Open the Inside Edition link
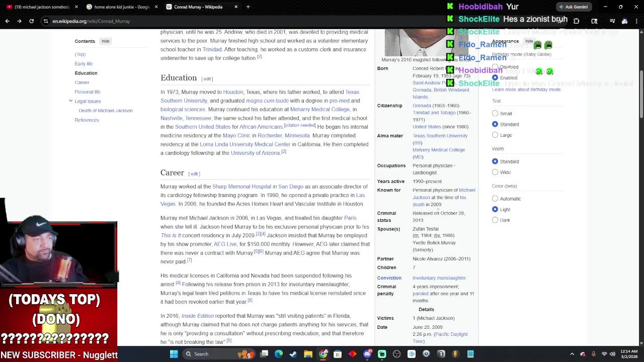Screen dimensions: 644x362 tap(197, 316)
